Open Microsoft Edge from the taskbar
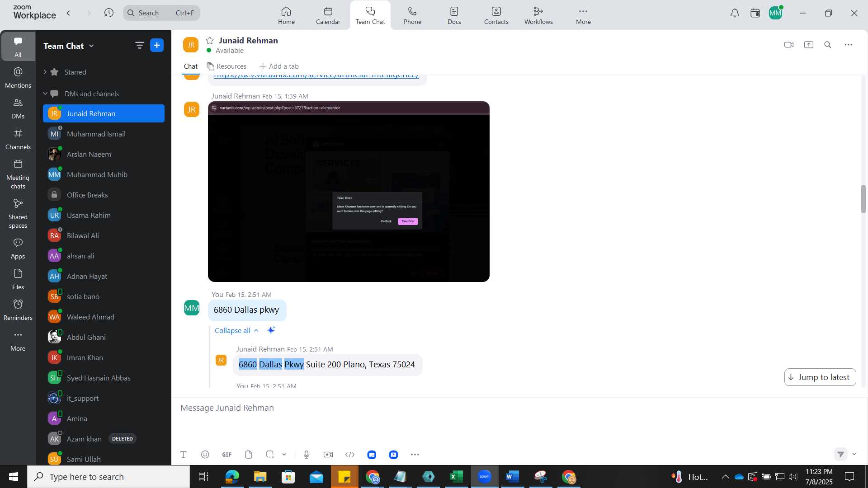Viewport: 868px width, 488px height. pos(232,477)
